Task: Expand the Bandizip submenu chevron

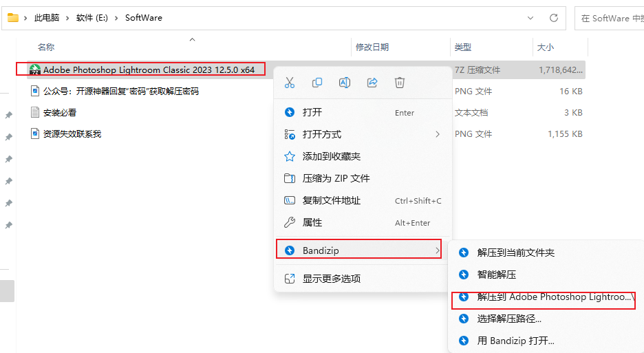Action: click(x=438, y=250)
